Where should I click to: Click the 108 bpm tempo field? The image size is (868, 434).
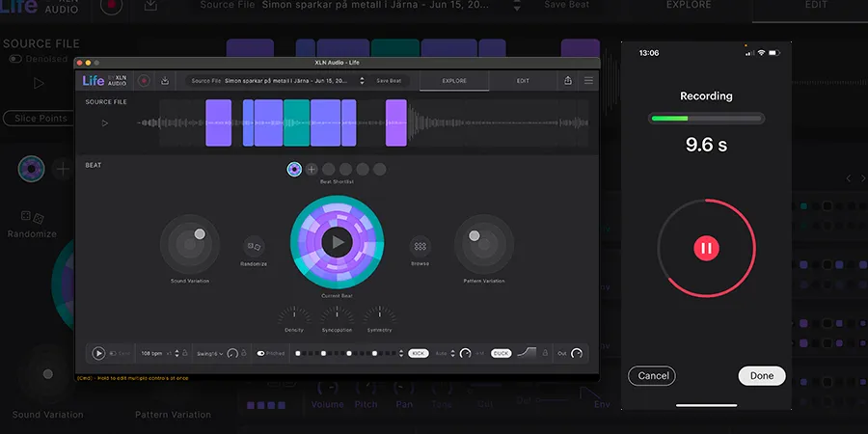click(x=151, y=353)
